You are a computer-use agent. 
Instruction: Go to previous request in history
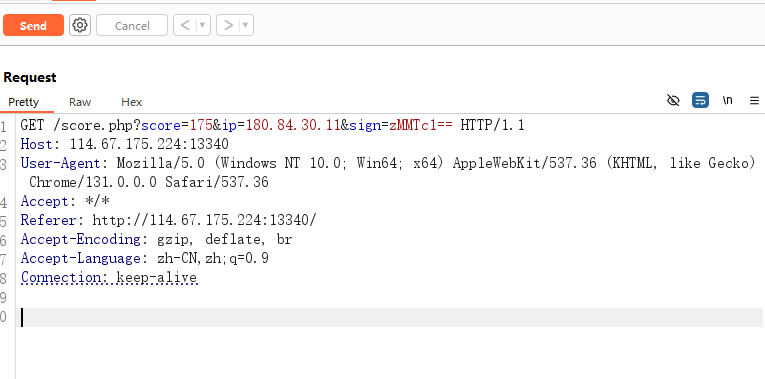(185, 25)
